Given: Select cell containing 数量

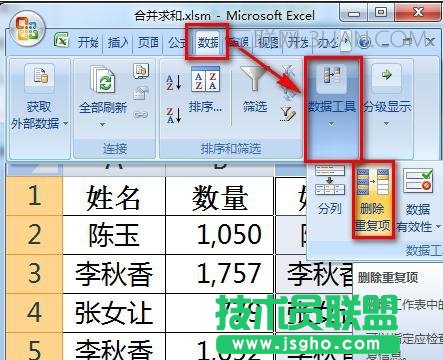Looking at the screenshot, I should (220, 196).
